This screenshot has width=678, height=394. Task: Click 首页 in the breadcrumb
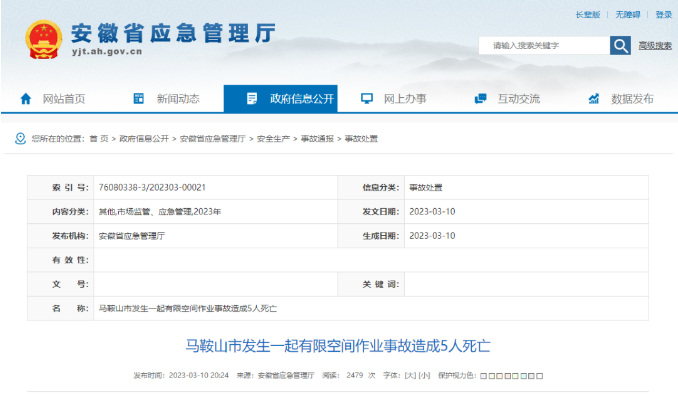pyautogui.click(x=99, y=138)
